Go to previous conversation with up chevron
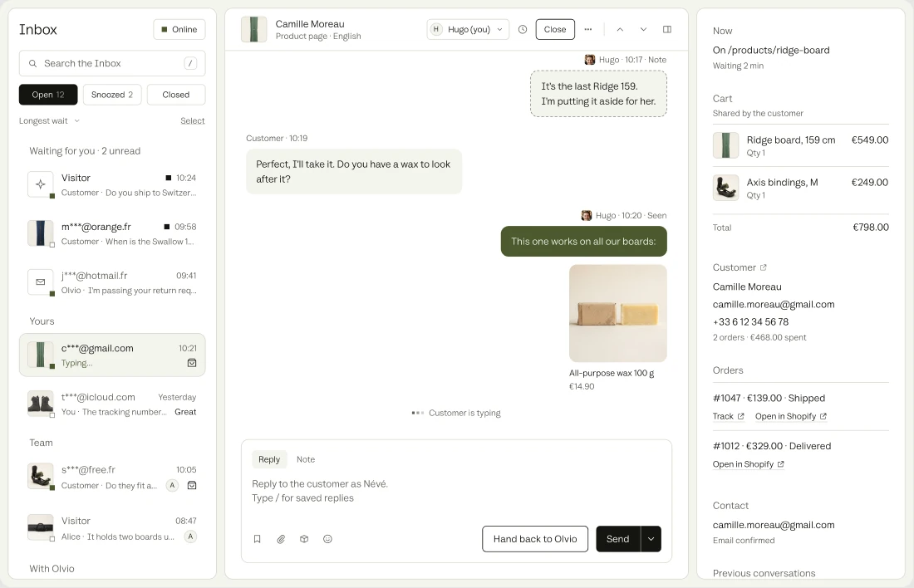 point(620,29)
